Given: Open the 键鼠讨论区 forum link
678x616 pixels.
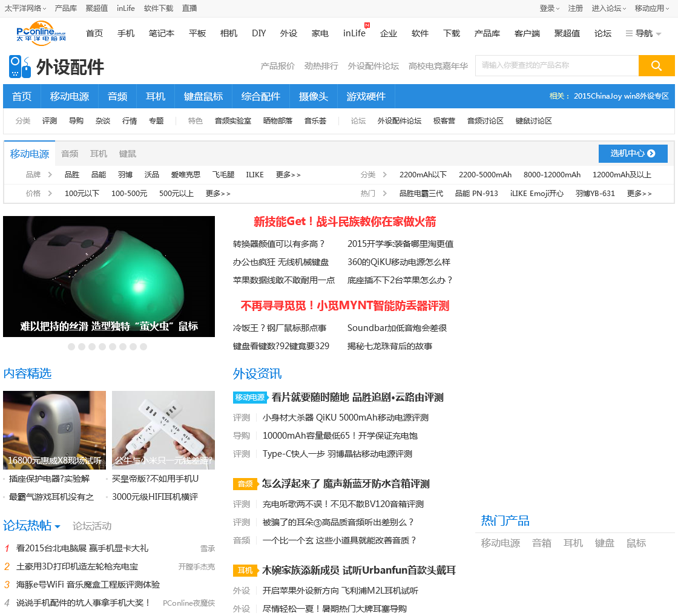Looking at the screenshot, I should (533, 120).
